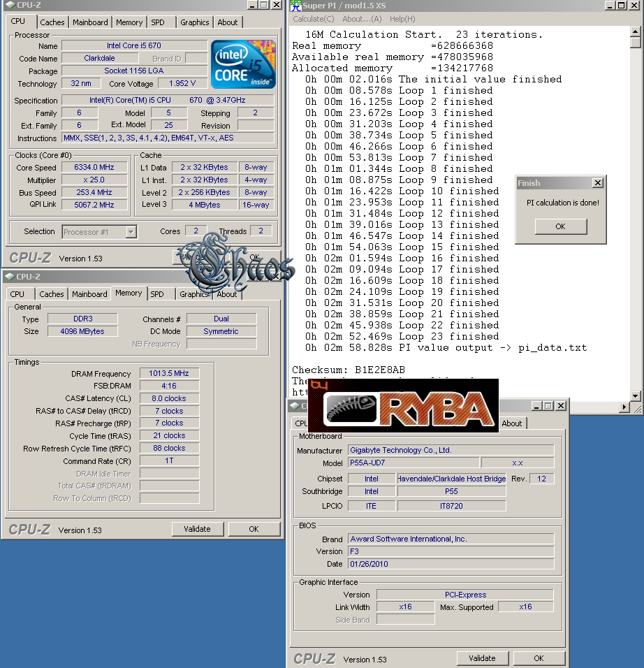Click the memory type value "DDR3"
Image resolution: width=644 pixels, height=668 pixels.
(82, 319)
